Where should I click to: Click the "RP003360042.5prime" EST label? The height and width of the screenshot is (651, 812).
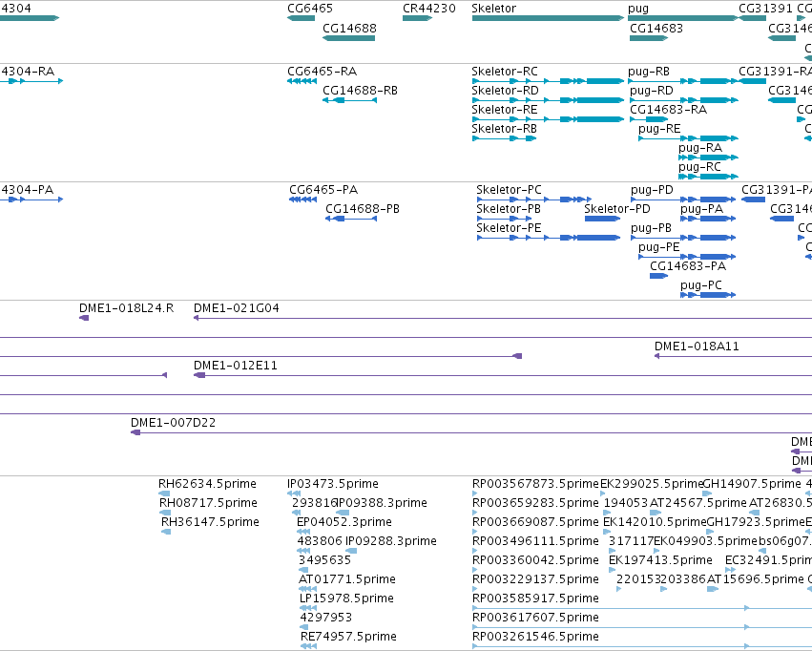point(535,560)
